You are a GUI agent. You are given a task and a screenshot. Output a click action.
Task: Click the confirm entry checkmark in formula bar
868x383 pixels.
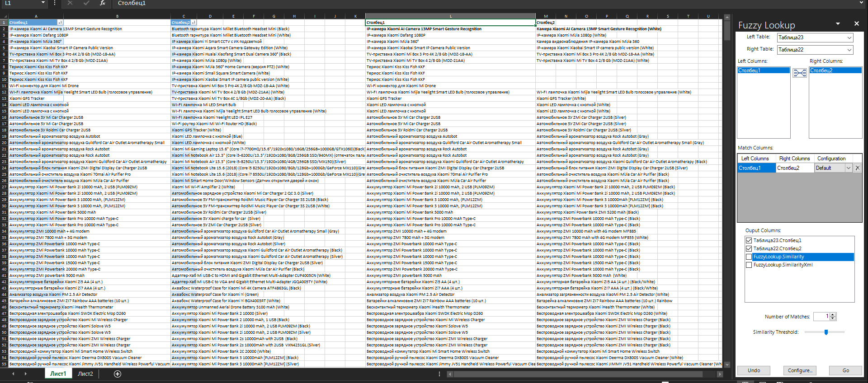click(x=86, y=3)
